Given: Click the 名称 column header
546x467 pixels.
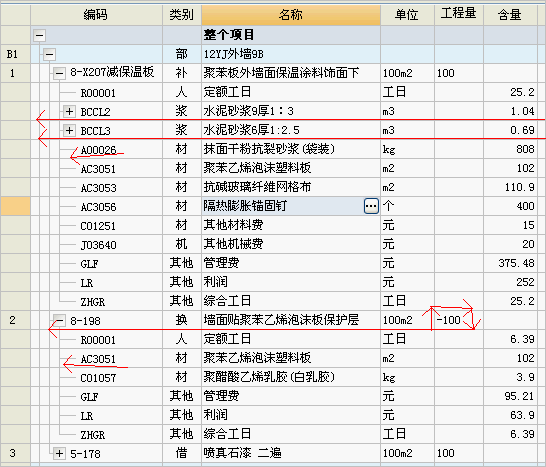Looking at the screenshot, I should pyautogui.click(x=291, y=15).
